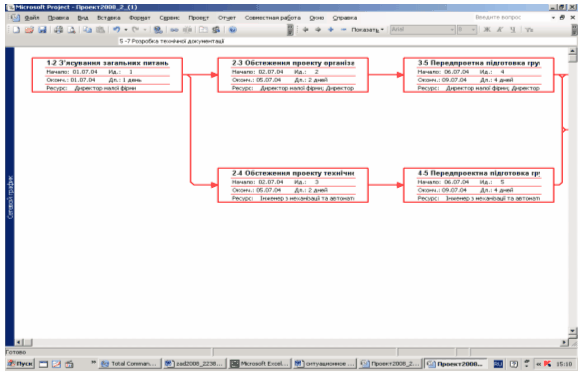The image size is (580, 372).
Task: Open the Arial font dropdown
Action: click(x=423, y=30)
